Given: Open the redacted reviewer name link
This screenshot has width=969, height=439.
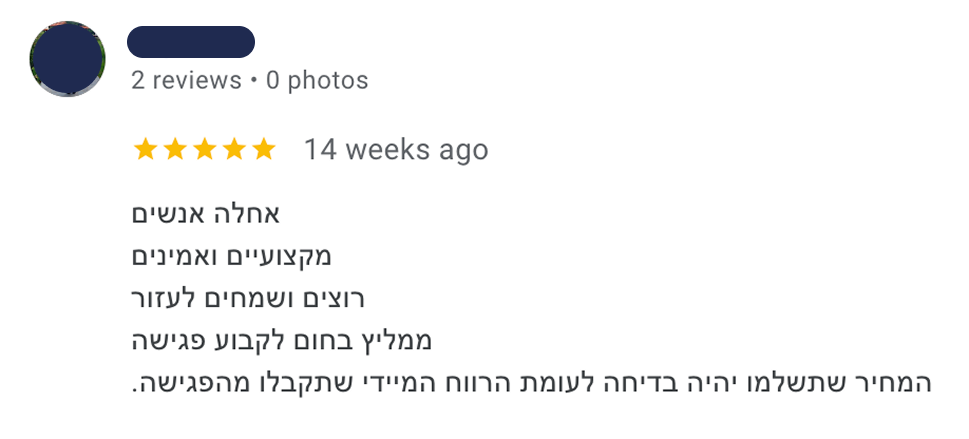Looking at the screenshot, I should [x=191, y=42].
